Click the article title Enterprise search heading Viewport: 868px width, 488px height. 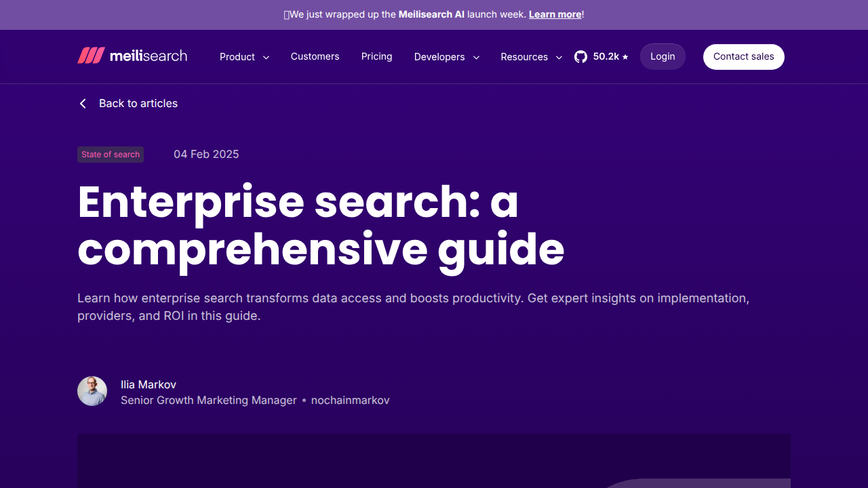point(321,226)
